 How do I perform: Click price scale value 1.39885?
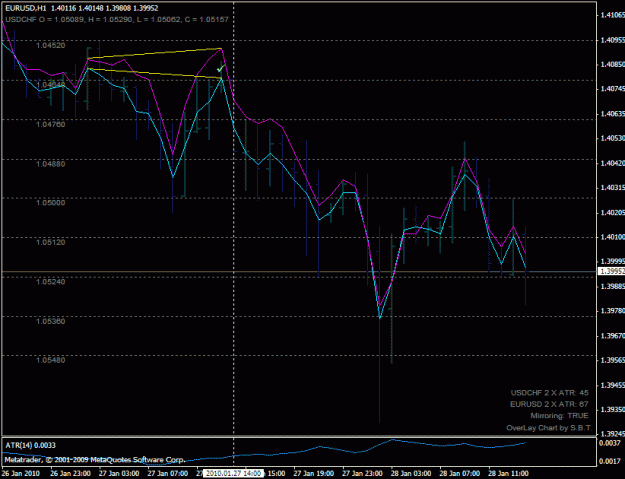[x=612, y=286]
